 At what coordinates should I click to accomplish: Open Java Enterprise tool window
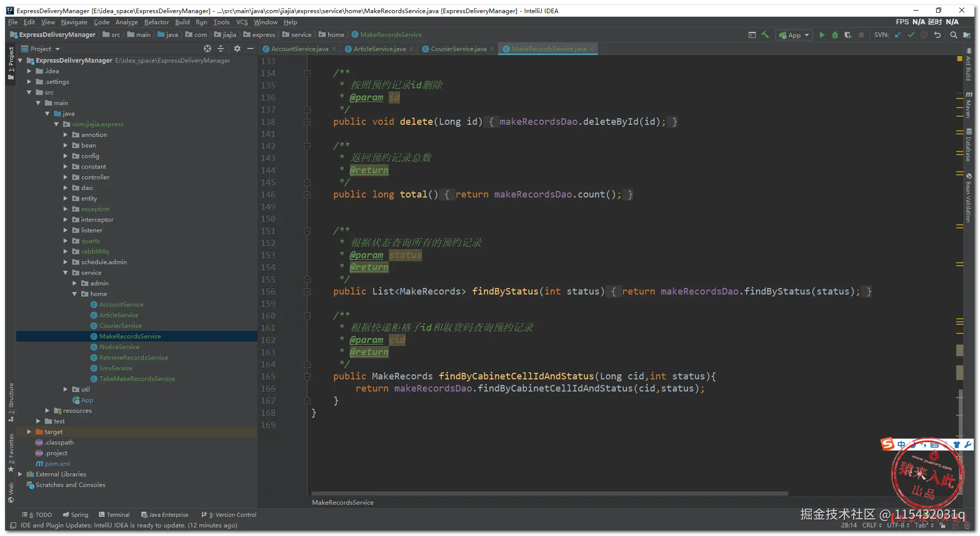[x=165, y=515]
